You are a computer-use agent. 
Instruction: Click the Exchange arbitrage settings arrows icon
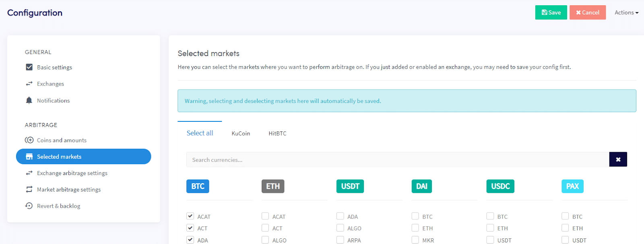coord(29,173)
